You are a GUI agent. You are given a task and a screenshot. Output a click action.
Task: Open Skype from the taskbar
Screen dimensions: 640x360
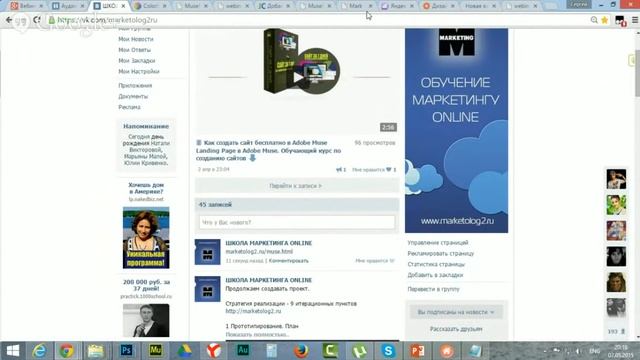[x=388, y=351]
